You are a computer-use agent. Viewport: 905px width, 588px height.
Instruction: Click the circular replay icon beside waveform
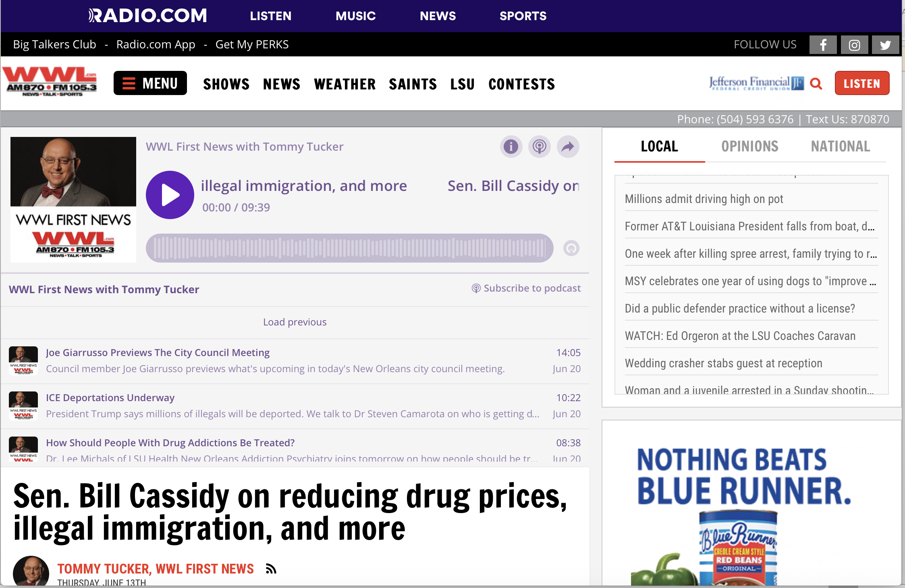(571, 248)
